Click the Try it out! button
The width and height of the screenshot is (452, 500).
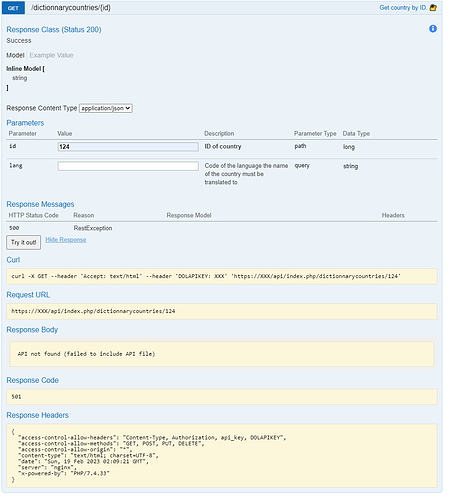(x=24, y=242)
